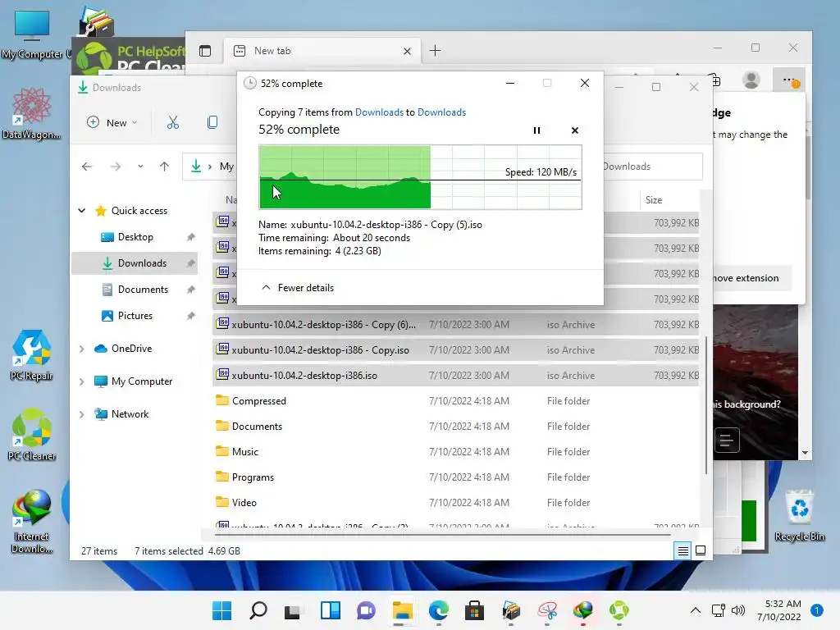Screen dimensions: 840x630
Task: Open Microsoft Edge from taskbar
Action: [x=439, y=610]
